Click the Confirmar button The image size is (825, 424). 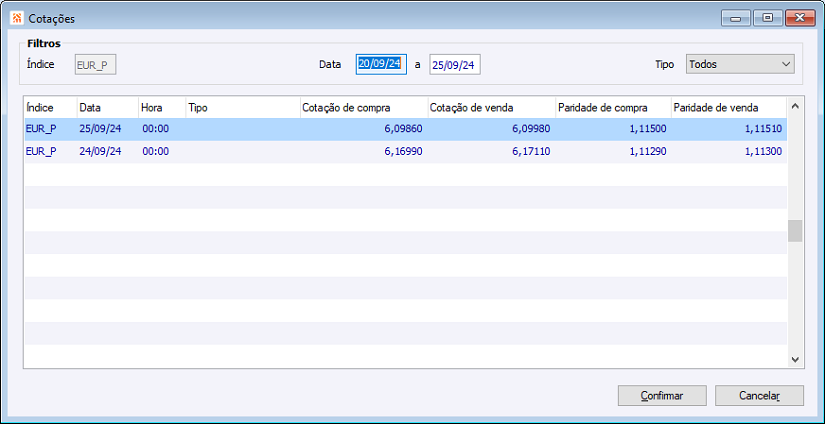pos(662,396)
